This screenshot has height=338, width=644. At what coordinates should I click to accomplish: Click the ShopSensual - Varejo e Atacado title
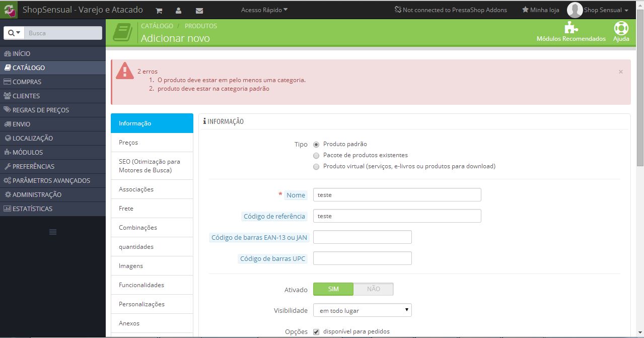coord(83,10)
